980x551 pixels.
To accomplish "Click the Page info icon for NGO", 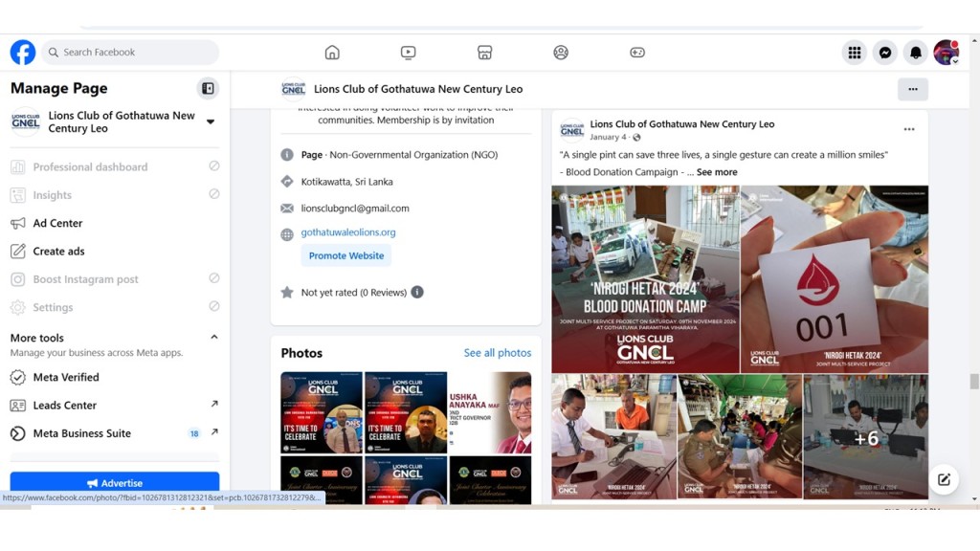I will coord(287,154).
